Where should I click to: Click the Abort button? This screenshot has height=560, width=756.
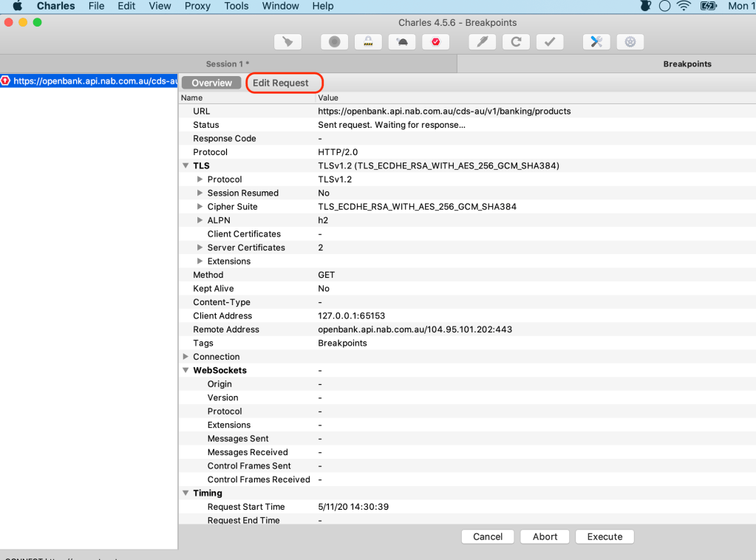tap(545, 536)
